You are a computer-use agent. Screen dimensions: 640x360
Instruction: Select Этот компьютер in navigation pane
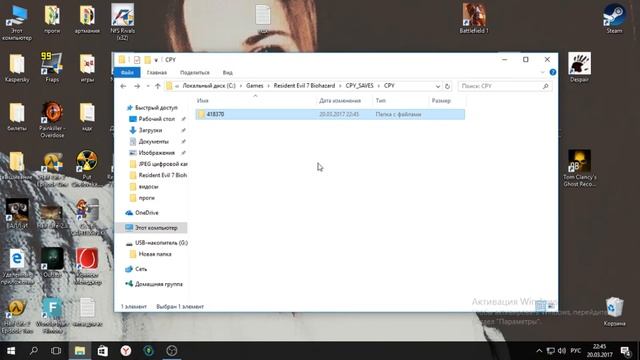[152, 228]
